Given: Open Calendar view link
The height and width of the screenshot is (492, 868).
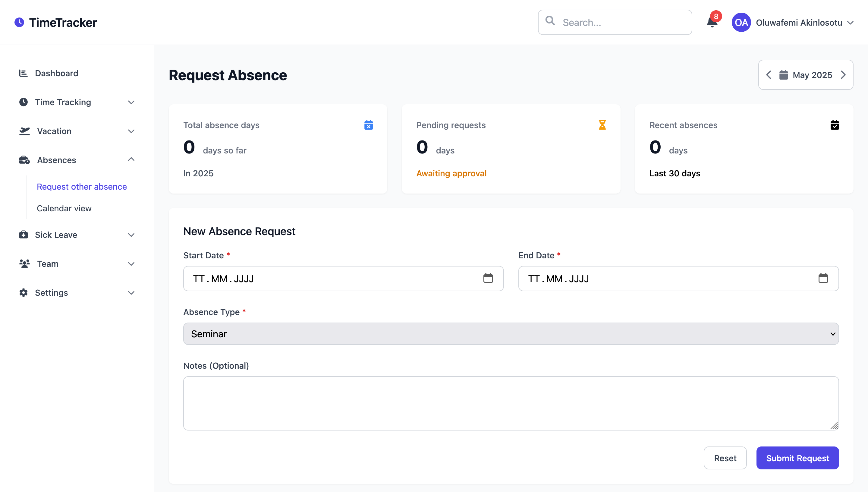Looking at the screenshot, I should (x=64, y=208).
